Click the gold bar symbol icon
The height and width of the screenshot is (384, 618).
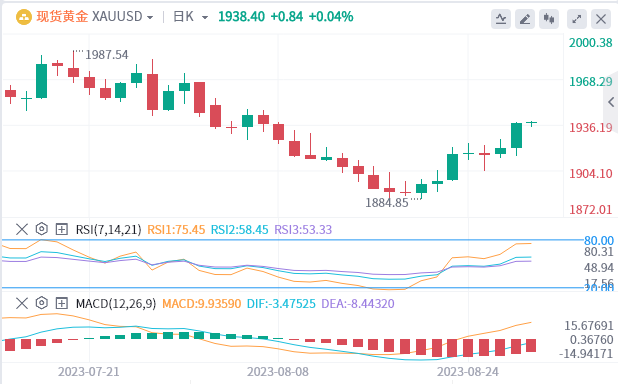coord(24,17)
